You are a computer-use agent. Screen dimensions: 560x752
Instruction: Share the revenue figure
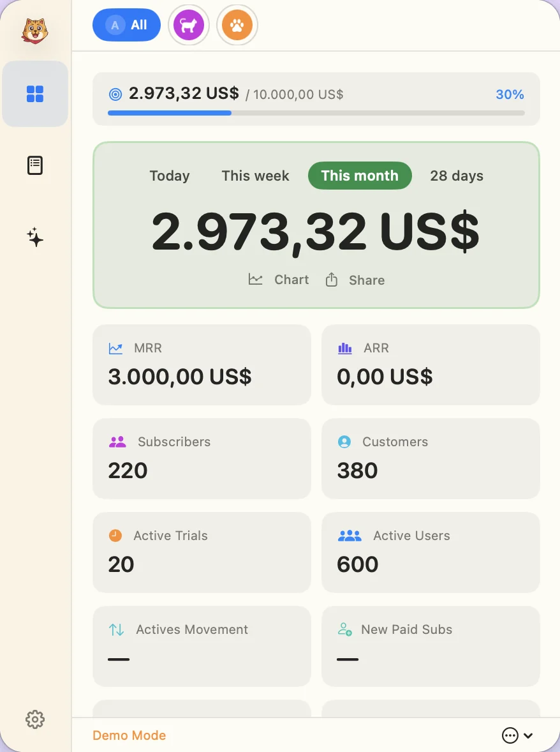tap(355, 280)
